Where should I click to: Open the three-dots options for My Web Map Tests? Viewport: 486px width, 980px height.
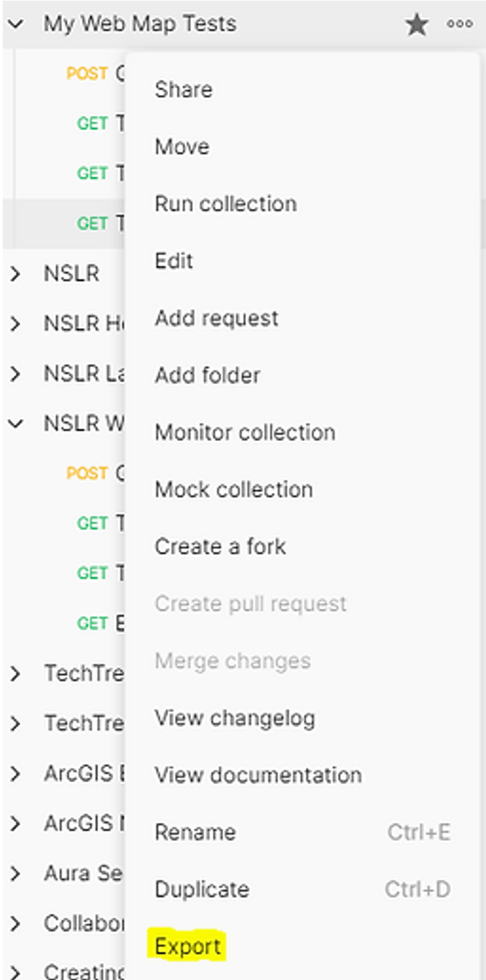460,24
